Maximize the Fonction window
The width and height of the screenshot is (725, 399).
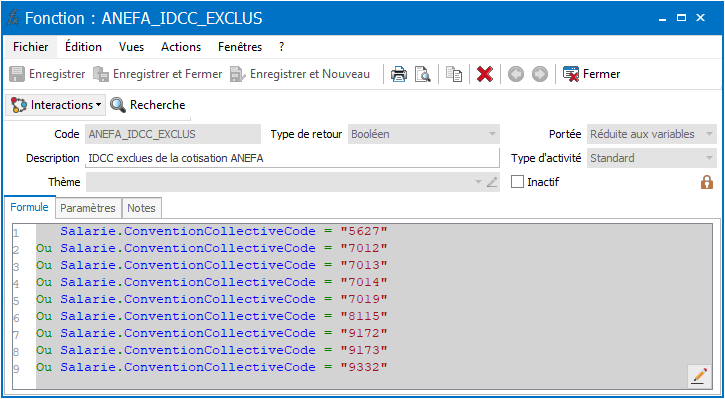click(x=681, y=18)
